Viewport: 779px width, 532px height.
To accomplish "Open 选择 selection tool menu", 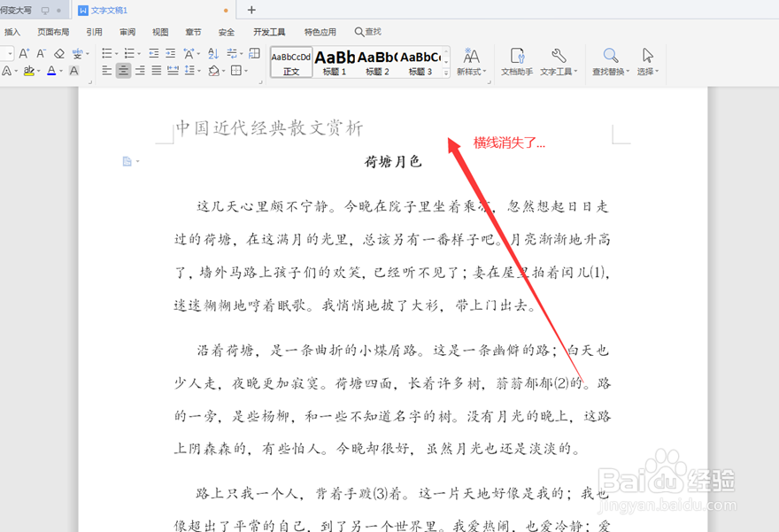I will 648,62.
